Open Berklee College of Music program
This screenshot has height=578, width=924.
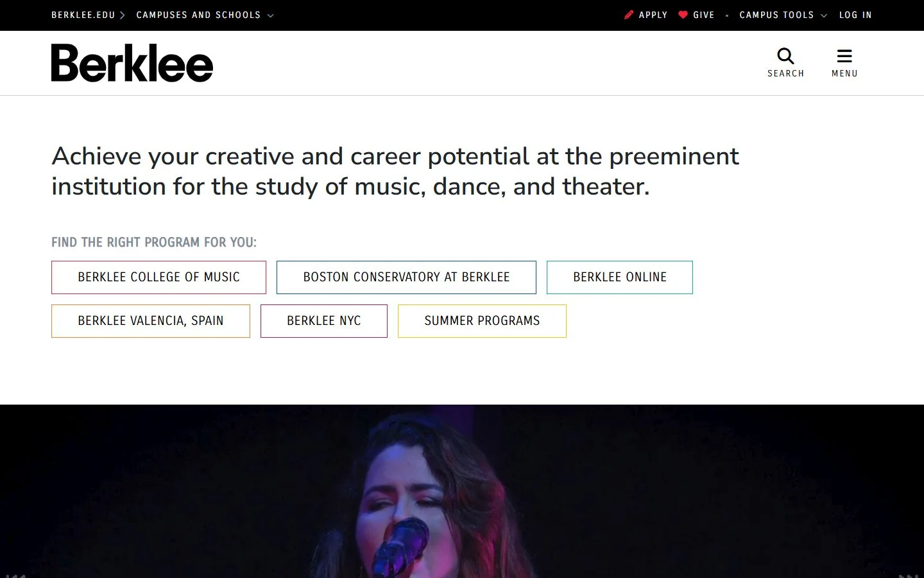pos(158,277)
